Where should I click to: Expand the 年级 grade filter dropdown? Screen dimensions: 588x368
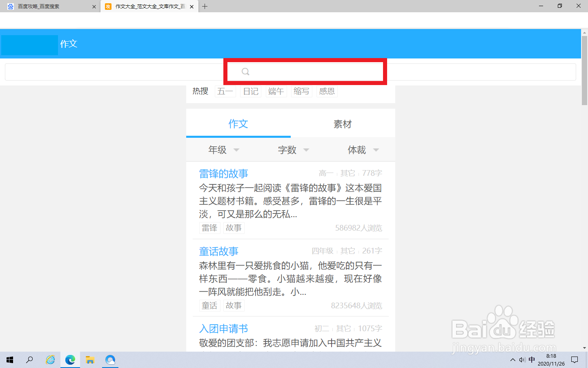223,150
